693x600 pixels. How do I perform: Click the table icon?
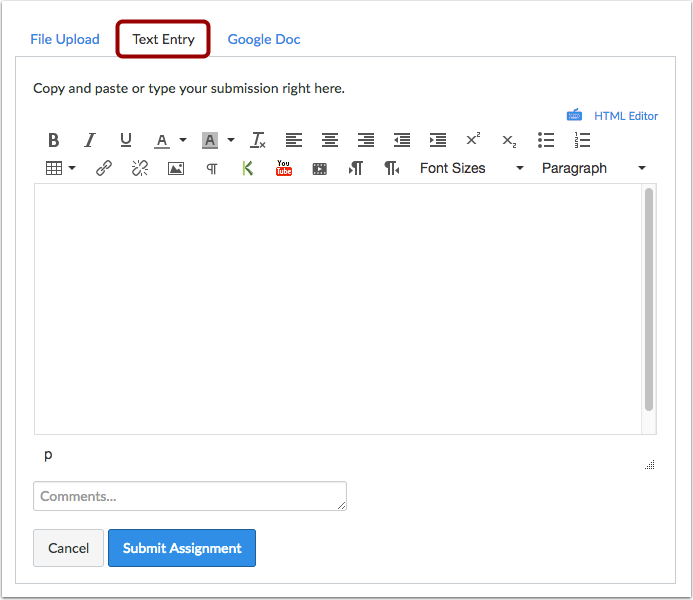coord(54,168)
